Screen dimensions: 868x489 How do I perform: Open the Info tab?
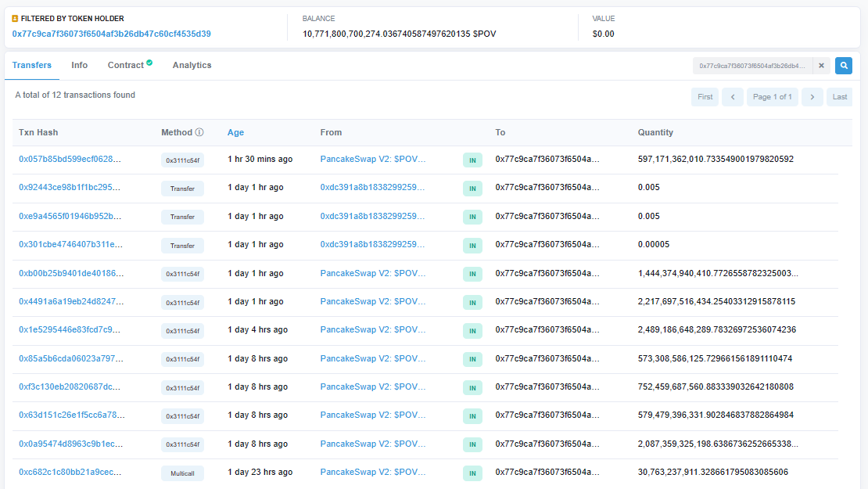click(x=79, y=65)
